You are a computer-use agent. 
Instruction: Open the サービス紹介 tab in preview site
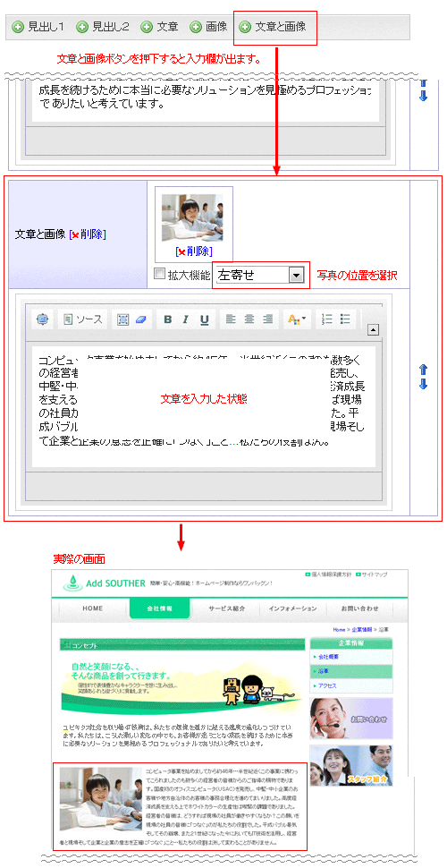coord(227,608)
